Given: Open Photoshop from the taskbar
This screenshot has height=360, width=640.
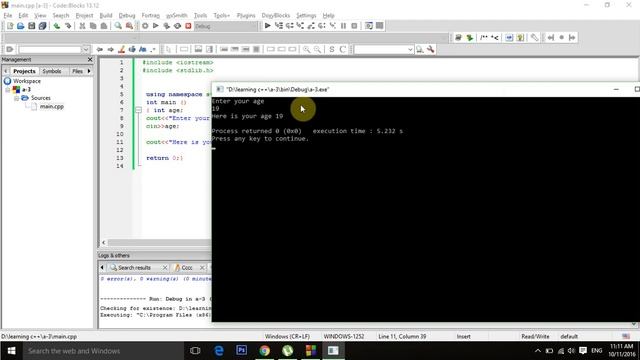Looking at the screenshot, I should [242, 351].
